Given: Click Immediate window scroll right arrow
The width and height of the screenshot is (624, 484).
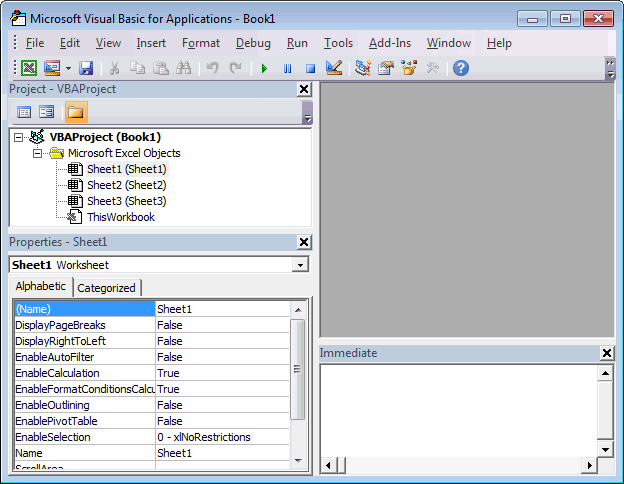Looking at the screenshot, I should click(x=589, y=465).
